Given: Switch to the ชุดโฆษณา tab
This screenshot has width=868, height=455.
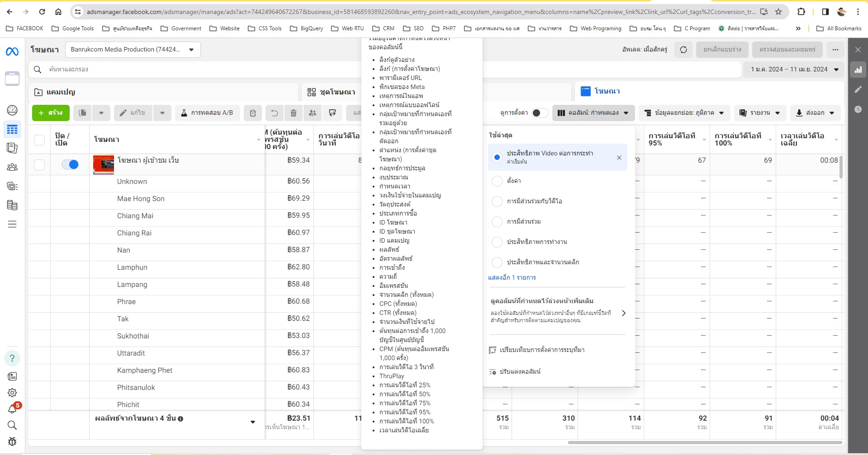Looking at the screenshot, I should pyautogui.click(x=332, y=92).
